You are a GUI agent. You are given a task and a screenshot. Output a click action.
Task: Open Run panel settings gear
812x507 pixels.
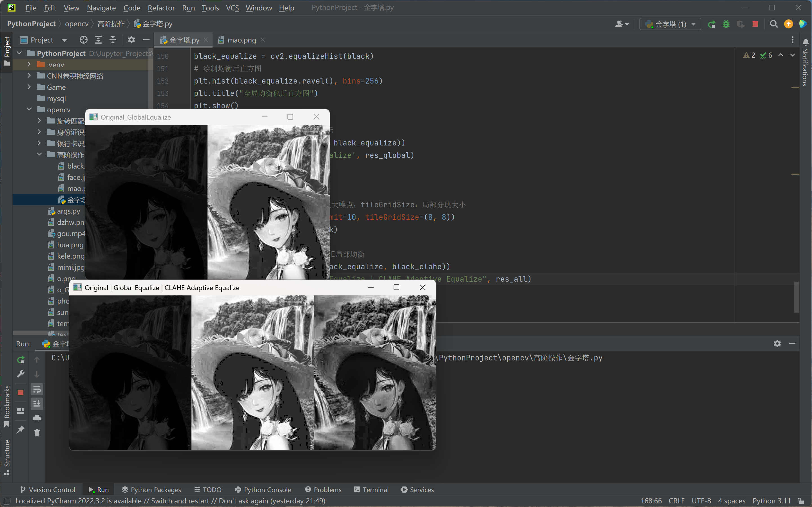777,343
